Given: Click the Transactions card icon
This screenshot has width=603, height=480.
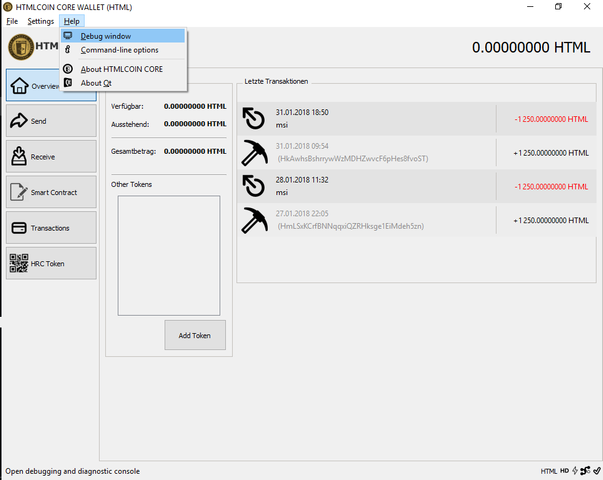Looking at the screenshot, I should (x=19, y=228).
